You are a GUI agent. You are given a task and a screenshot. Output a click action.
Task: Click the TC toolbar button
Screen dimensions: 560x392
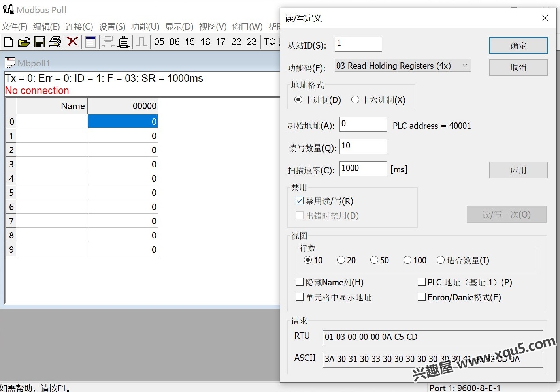(270, 42)
